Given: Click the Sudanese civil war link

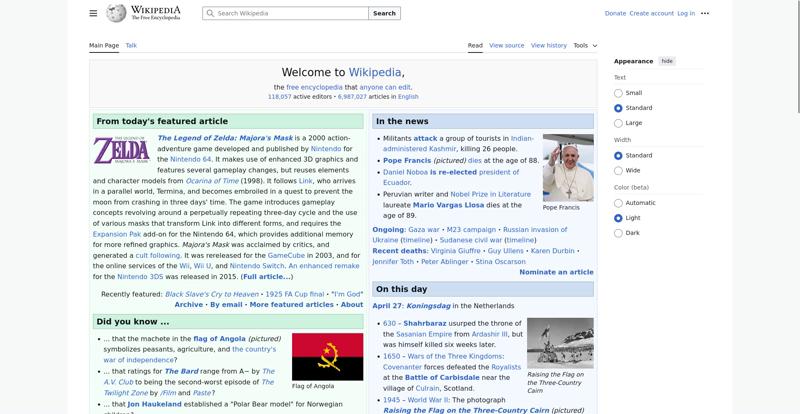Looking at the screenshot, I should [x=471, y=240].
